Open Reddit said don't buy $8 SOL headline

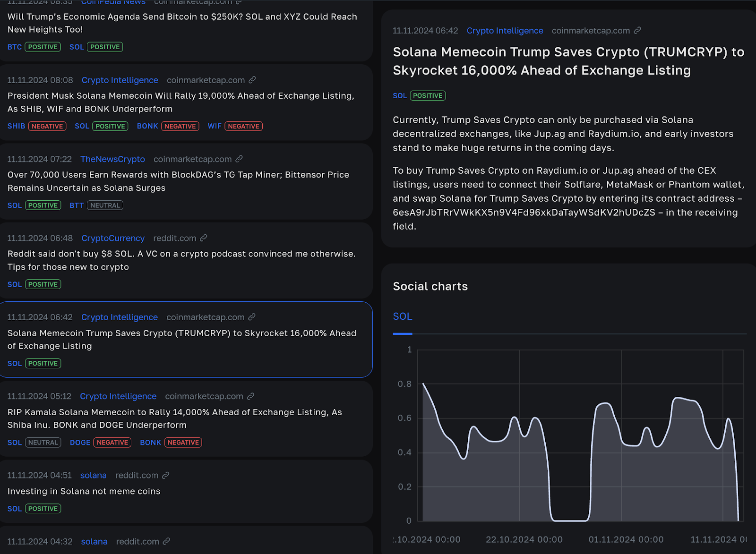coord(181,260)
